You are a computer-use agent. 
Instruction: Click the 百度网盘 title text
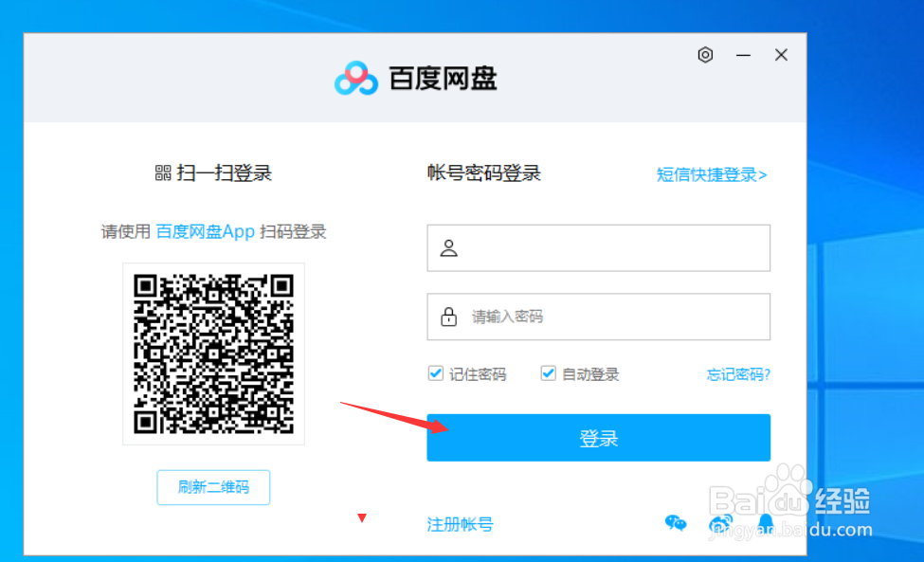(x=443, y=79)
